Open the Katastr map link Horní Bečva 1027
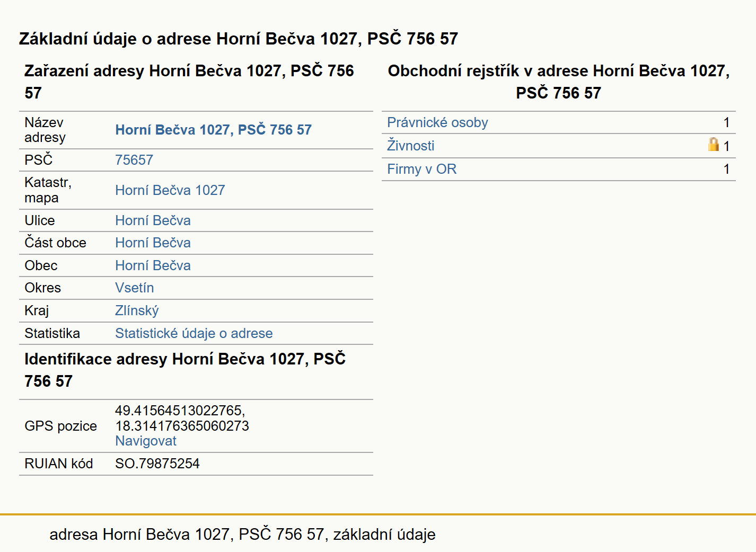This screenshot has height=552, width=756. point(170,190)
